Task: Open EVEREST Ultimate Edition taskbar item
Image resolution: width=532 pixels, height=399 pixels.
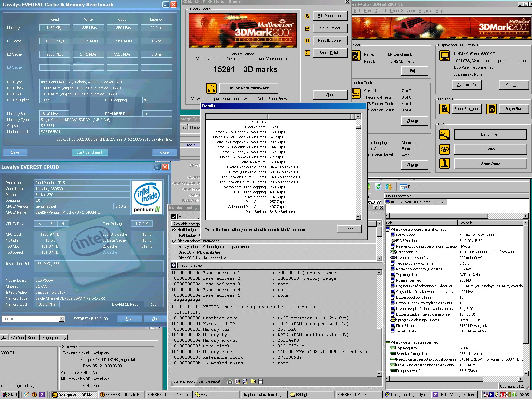Action: click(x=122, y=395)
